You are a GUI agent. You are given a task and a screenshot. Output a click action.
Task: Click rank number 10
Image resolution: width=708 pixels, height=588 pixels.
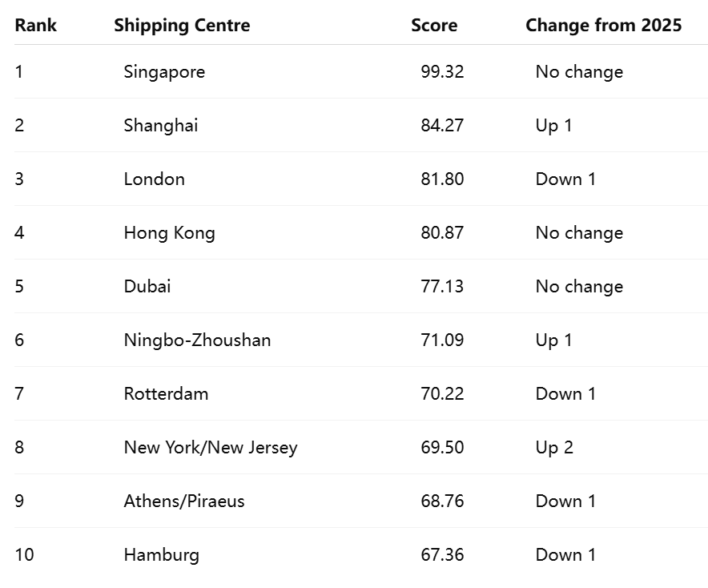point(24,555)
